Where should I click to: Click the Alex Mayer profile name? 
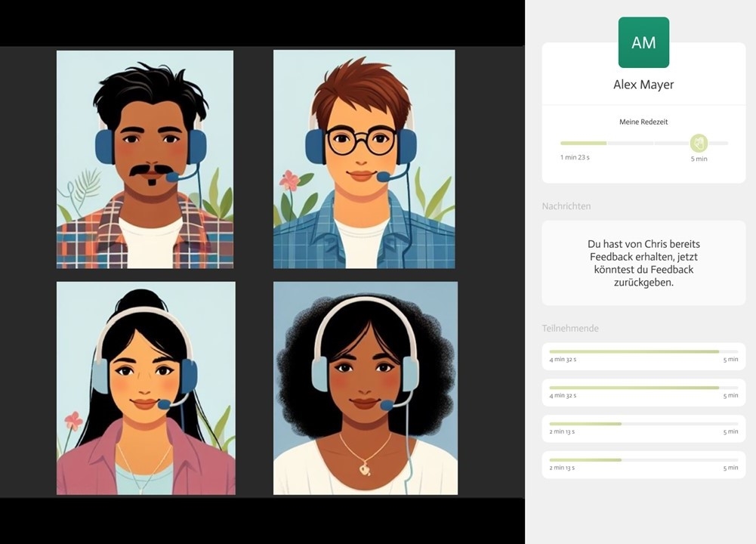[x=643, y=85]
